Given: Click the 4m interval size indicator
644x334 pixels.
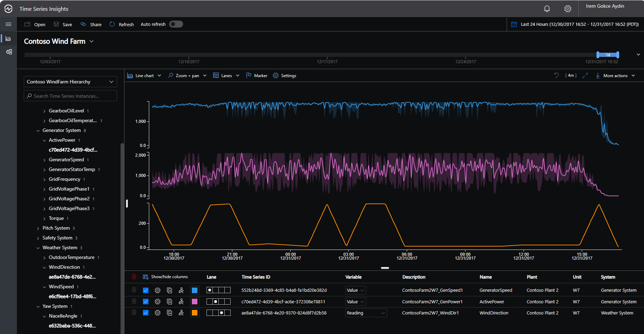Looking at the screenshot, I should 571,75.
